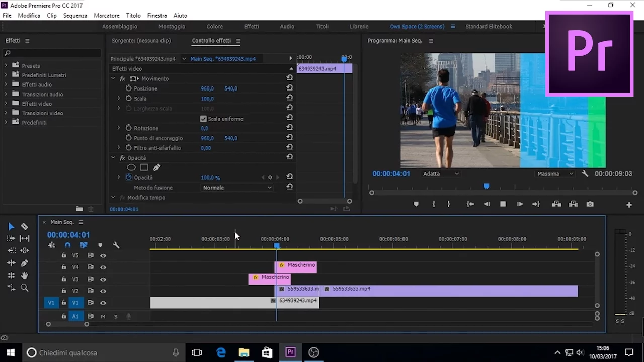Open button editor plus icon
644x362 pixels.
click(629, 205)
